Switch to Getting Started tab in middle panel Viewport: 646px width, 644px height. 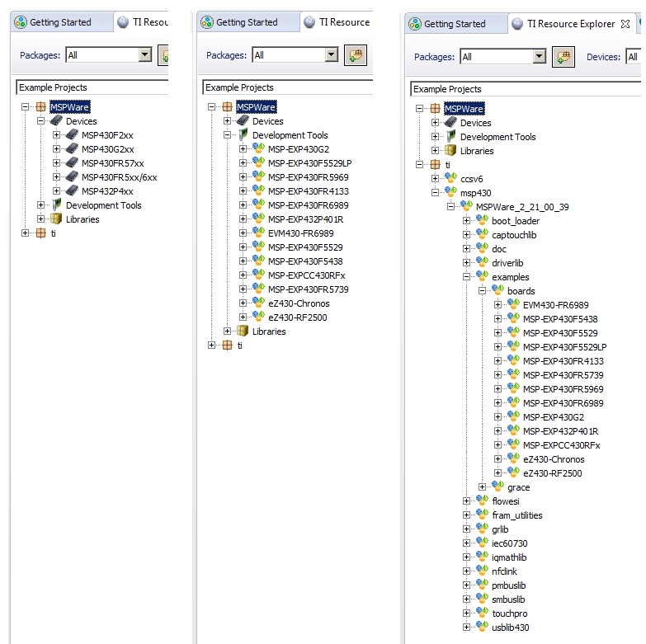coord(248,22)
